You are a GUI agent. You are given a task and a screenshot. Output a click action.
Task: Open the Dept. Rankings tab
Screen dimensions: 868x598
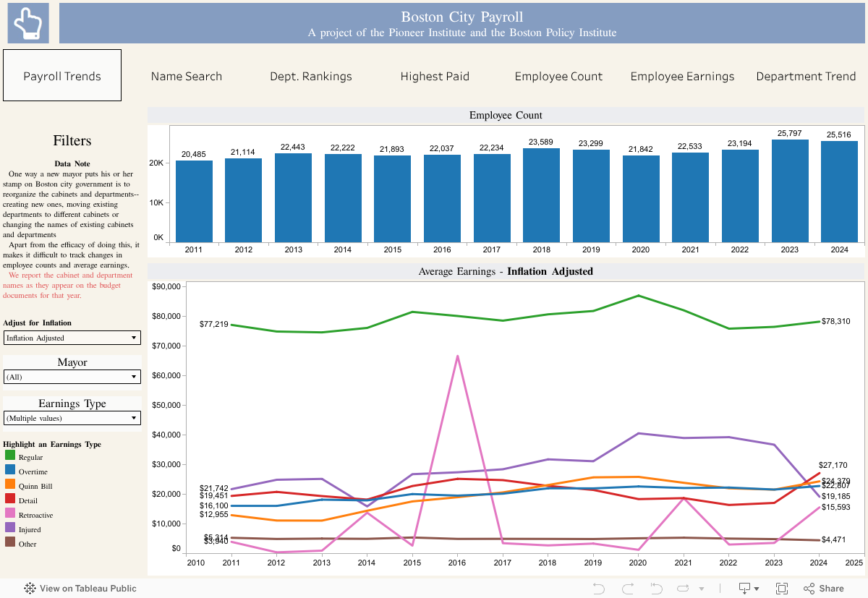311,76
